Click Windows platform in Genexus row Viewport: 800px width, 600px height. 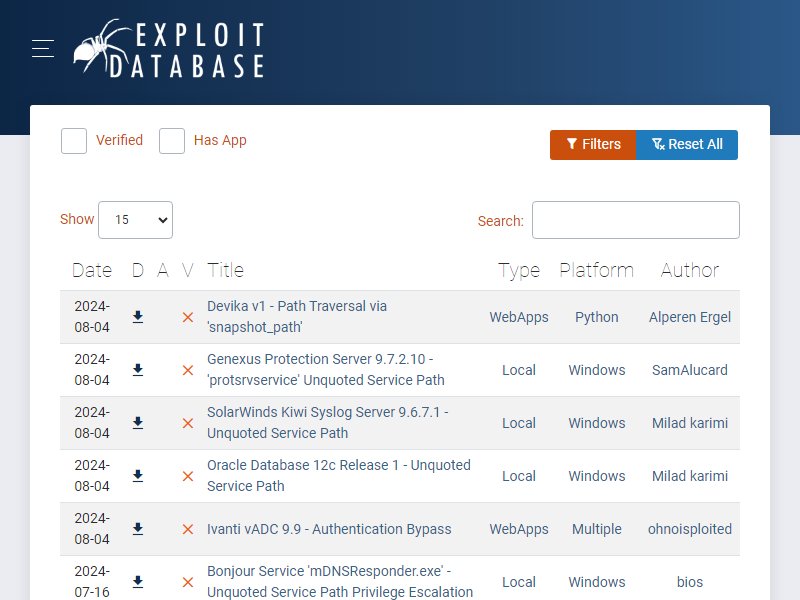[597, 370]
